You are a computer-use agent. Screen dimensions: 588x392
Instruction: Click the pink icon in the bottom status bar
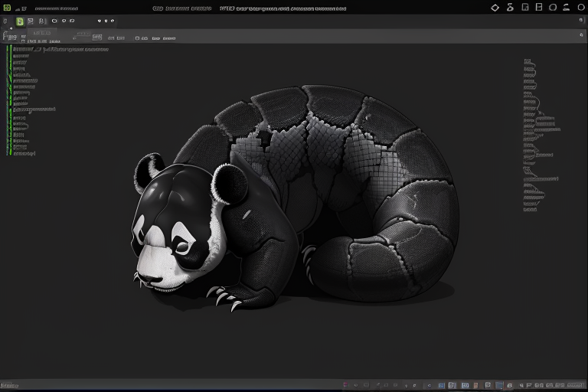tap(346, 385)
